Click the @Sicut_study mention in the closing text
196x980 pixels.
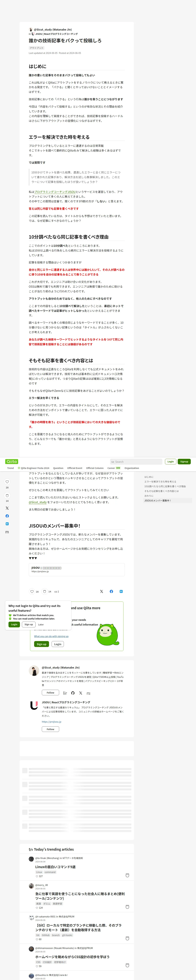coord(38,502)
